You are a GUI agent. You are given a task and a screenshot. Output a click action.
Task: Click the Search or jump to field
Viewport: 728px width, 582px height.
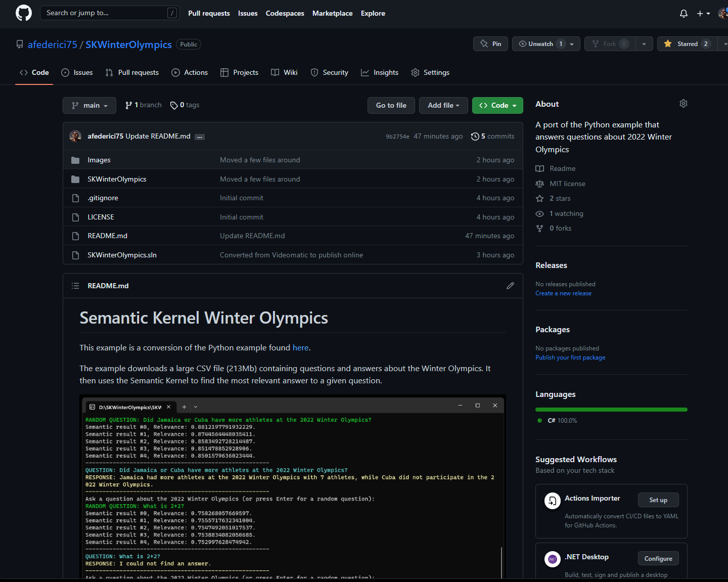[110, 13]
